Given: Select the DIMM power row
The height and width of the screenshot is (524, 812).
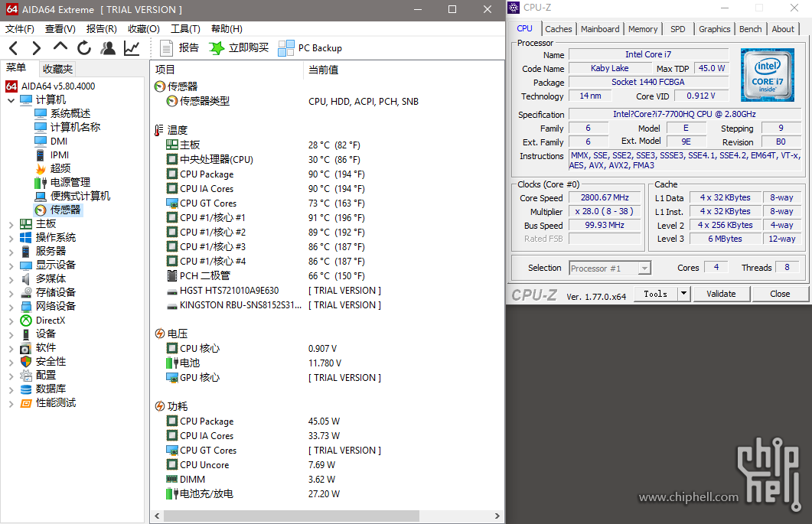Looking at the screenshot, I should 251,480.
